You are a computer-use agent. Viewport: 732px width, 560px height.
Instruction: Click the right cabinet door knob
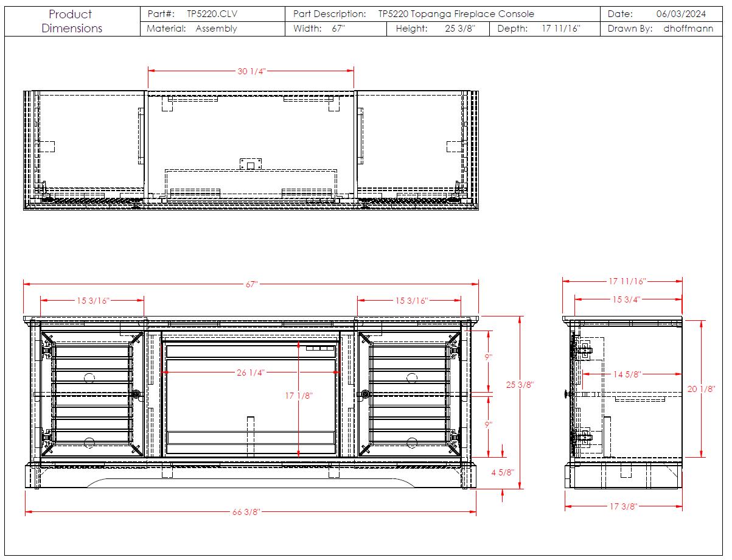(365, 394)
